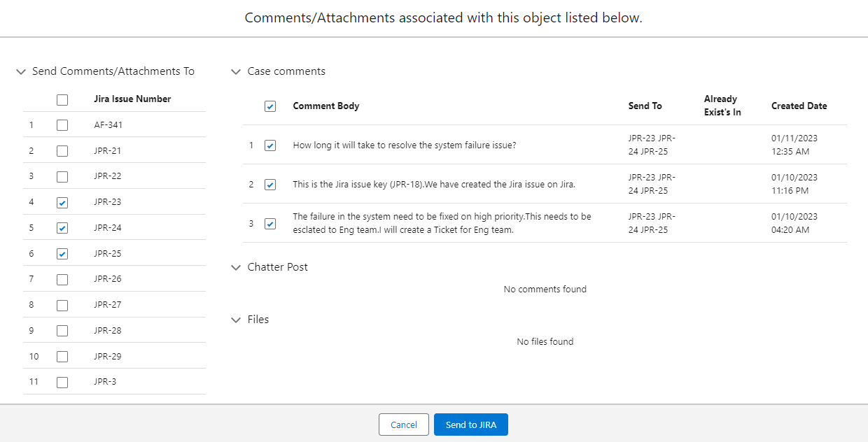Image resolution: width=868 pixels, height=442 pixels.
Task: Uncheck the JPR-24 issue checkbox
Action: 62,228
